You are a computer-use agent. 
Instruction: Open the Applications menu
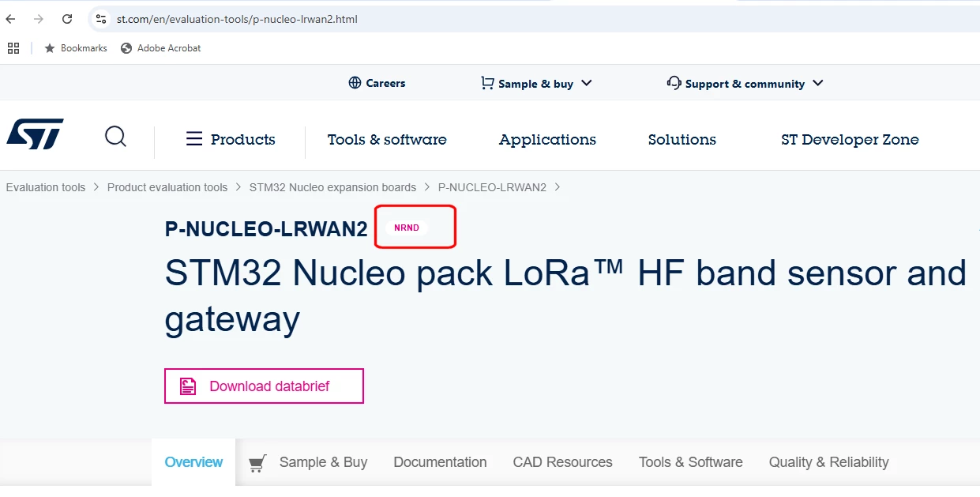point(547,140)
